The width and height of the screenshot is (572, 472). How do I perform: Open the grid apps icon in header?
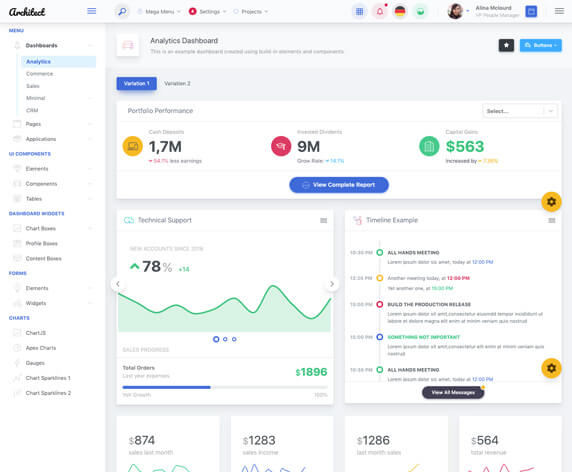tap(359, 12)
